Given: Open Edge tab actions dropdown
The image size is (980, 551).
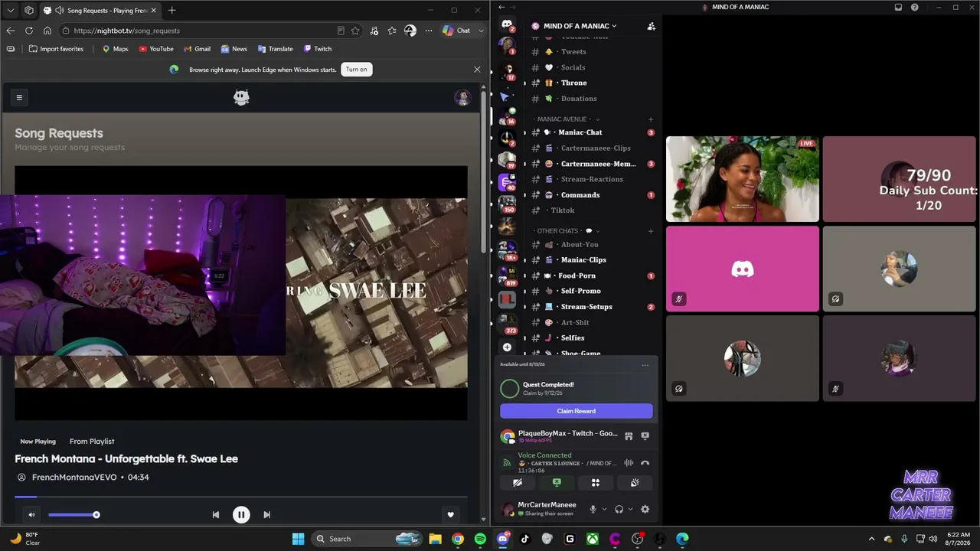Looking at the screenshot, I should coord(10,10).
